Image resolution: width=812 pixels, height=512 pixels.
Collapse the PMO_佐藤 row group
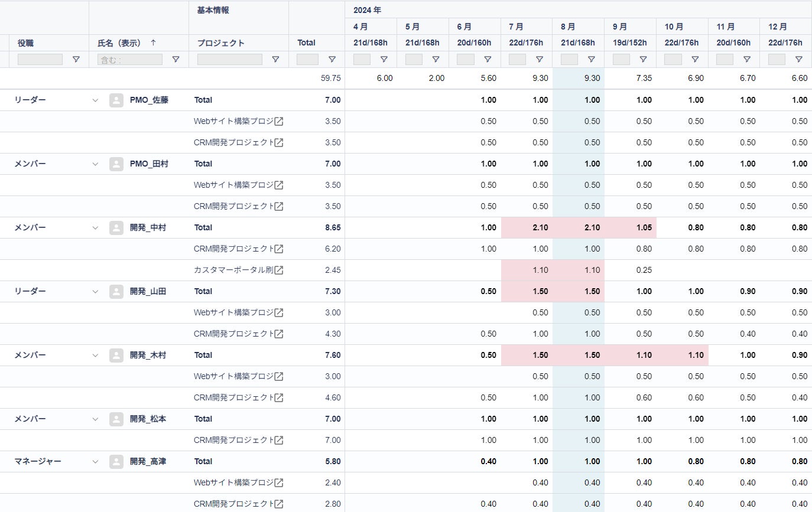[95, 100]
